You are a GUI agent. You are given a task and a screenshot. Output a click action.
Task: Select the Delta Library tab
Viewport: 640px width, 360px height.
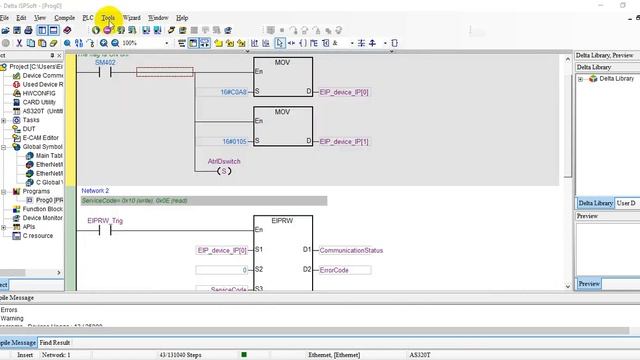(595, 203)
